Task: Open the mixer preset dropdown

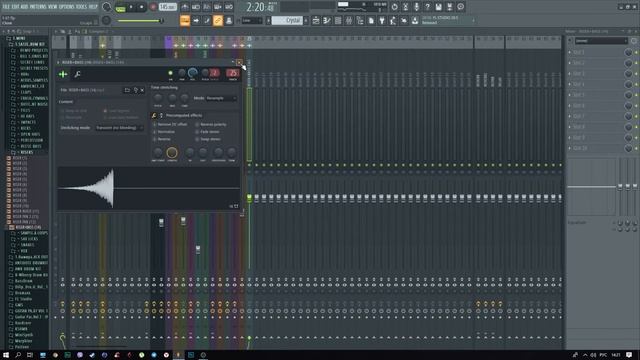Action: click(x=601, y=41)
